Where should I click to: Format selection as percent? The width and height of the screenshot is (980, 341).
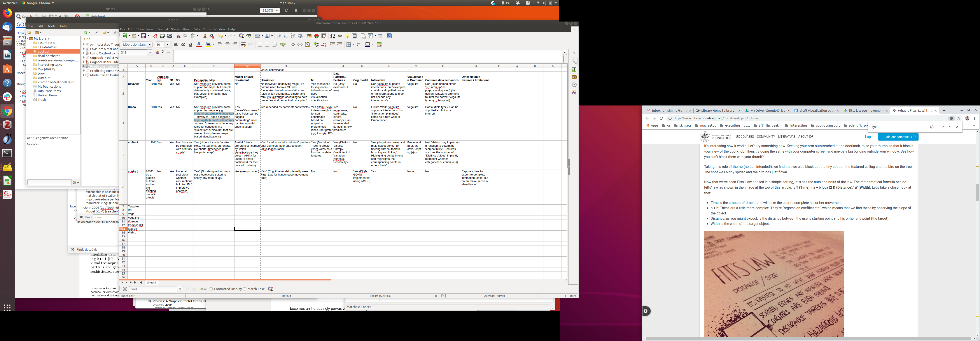point(292,44)
